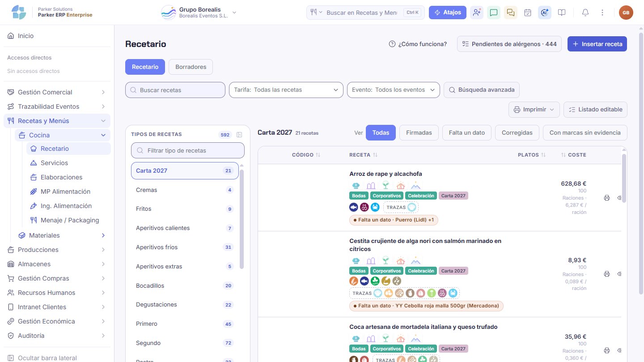Toggle the Firmadas view filter

419,132
